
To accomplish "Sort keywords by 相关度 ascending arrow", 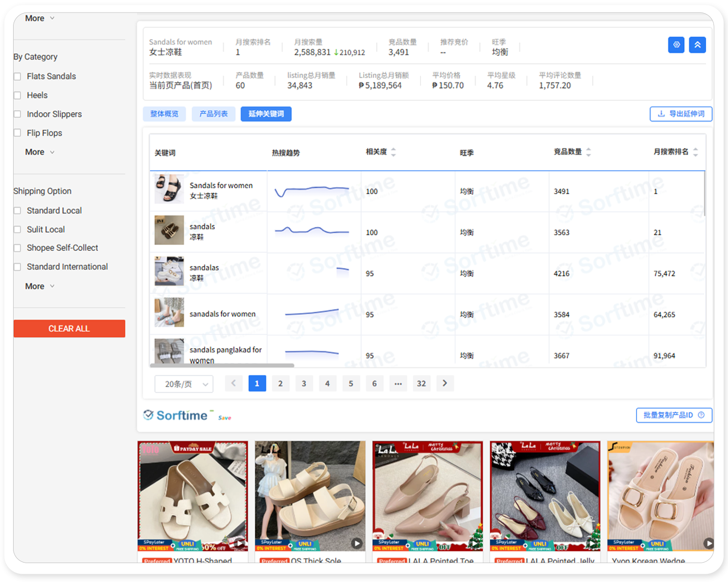I will (393, 149).
